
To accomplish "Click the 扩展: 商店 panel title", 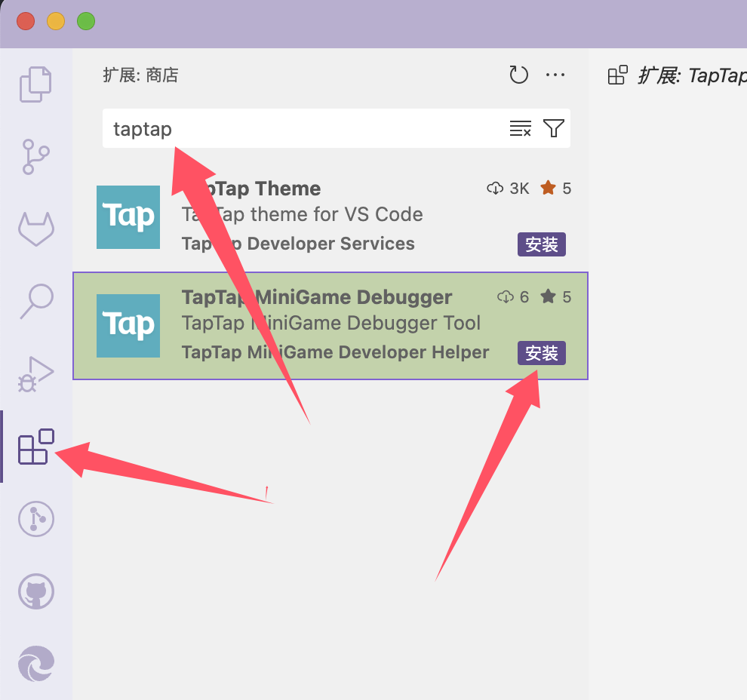I will 140,75.
